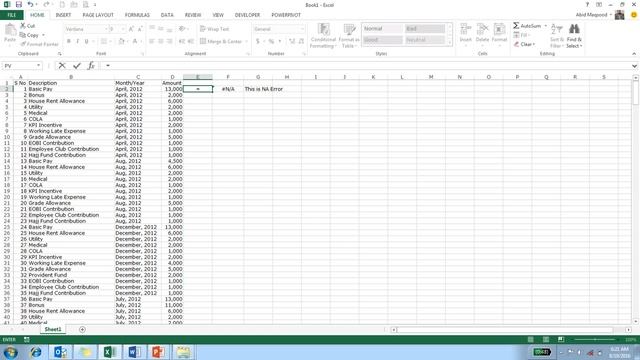Apply the Bad cell style
Image resolution: width=640 pixels, height=360 pixels.
coord(424,29)
